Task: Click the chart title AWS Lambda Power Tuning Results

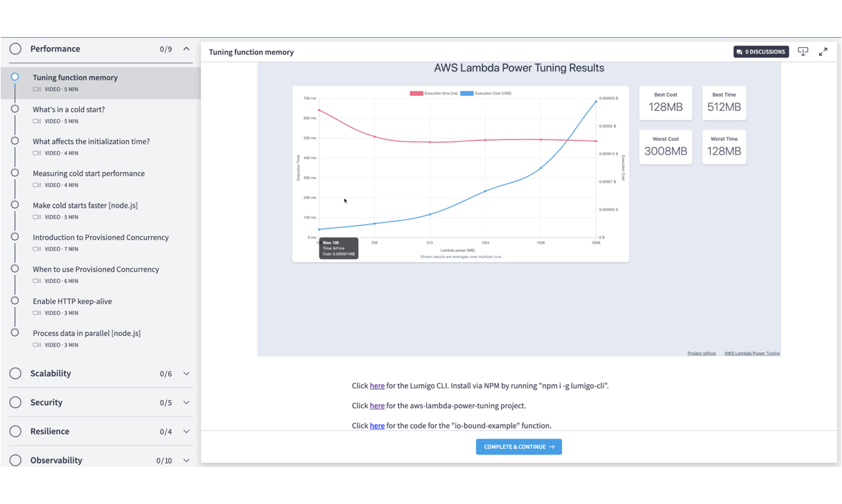Action: [519, 67]
